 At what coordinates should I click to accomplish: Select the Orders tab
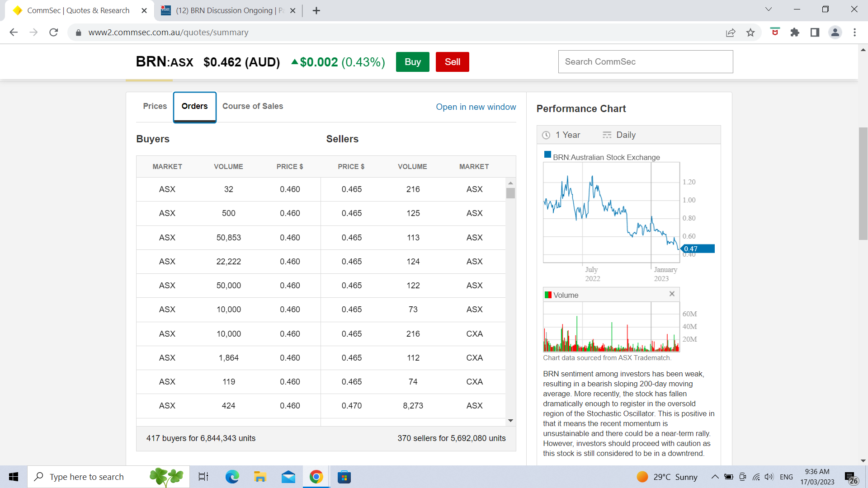click(x=194, y=107)
